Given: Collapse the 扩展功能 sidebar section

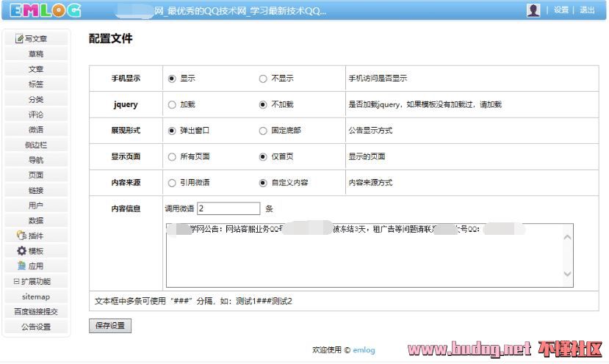Looking at the screenshot, I should click(x=16, y=281).
